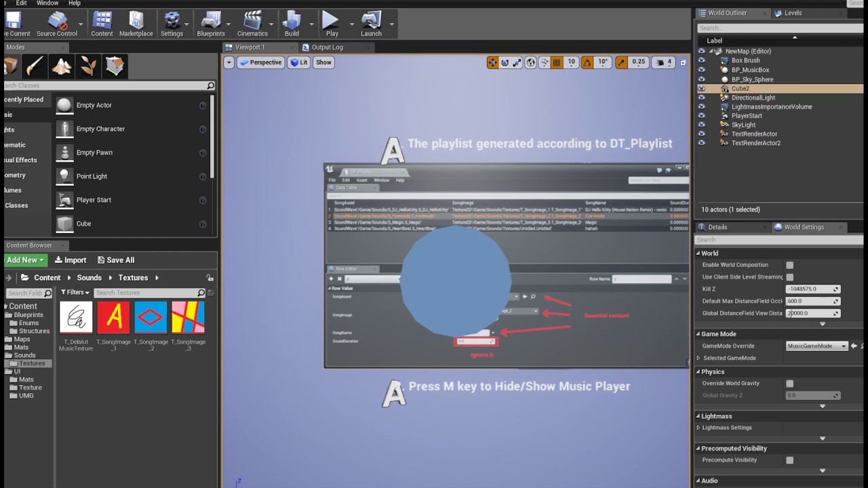Image resolution: width=868 pixels, height=488 pixels.
Task: Toggle Precompute Visibility checkbox
Action: pos(789,460)
